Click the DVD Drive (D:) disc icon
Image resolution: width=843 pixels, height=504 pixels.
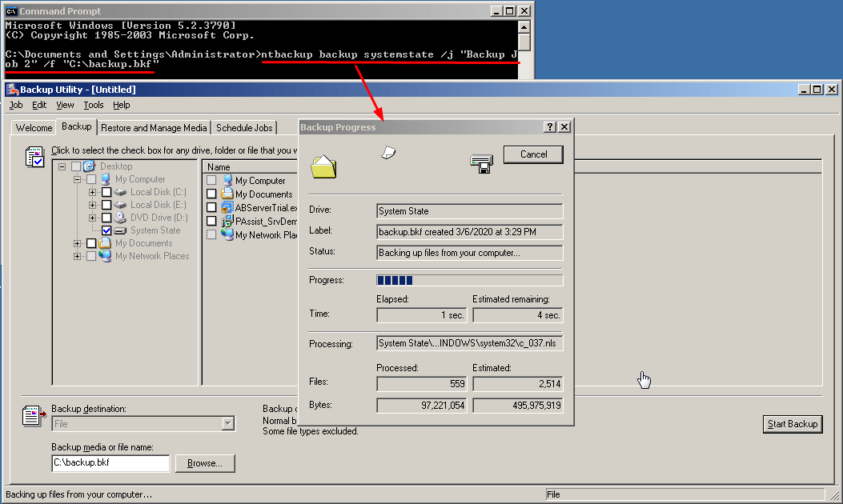(x=120, y=218)
